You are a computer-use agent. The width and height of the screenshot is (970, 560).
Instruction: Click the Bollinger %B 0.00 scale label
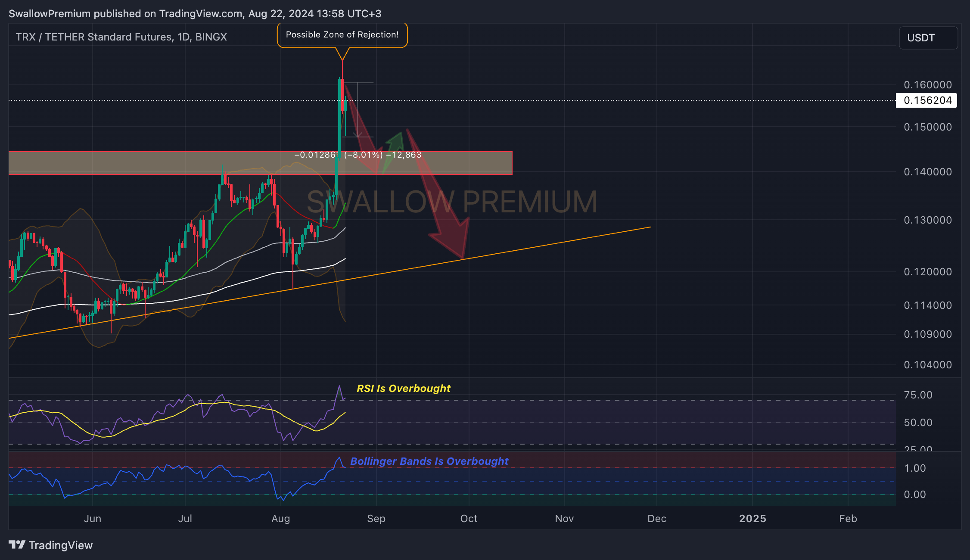pos(914,495)
